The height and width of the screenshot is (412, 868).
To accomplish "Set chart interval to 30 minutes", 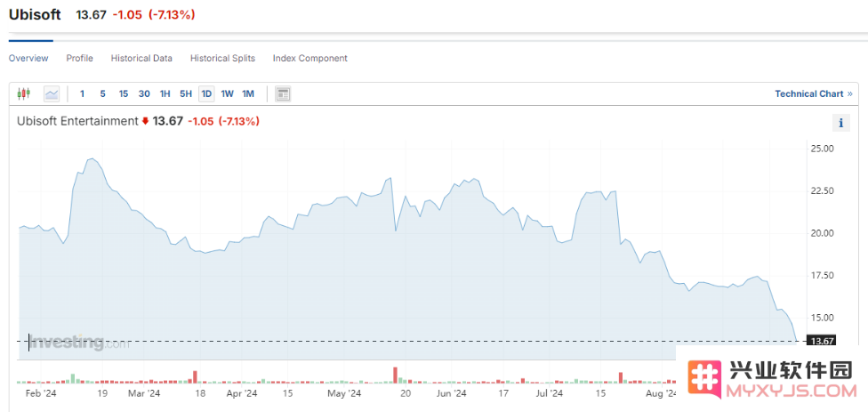I will pos(144,94).
